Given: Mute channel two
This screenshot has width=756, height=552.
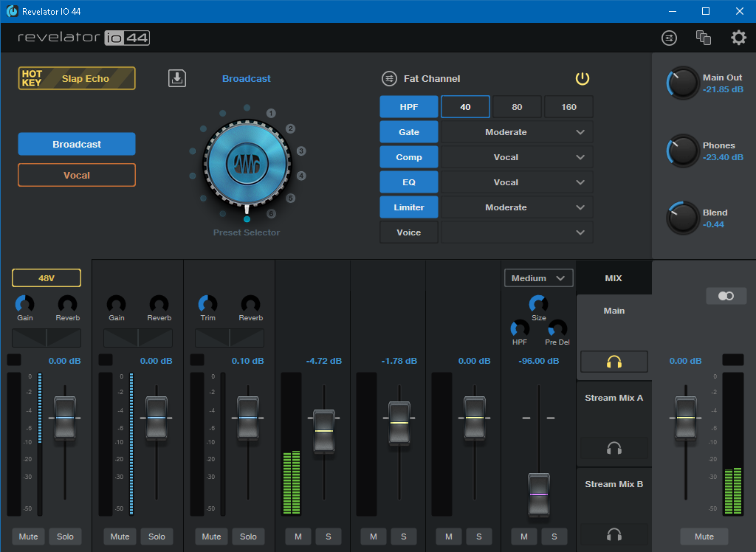Looking at the screenshot, I should 120,536.
